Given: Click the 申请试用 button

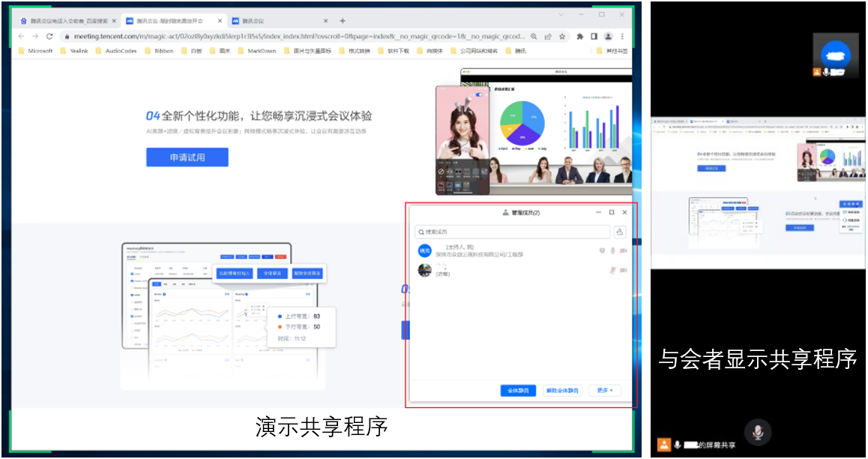Looking at the screenshot, I should tap(187, 157).
